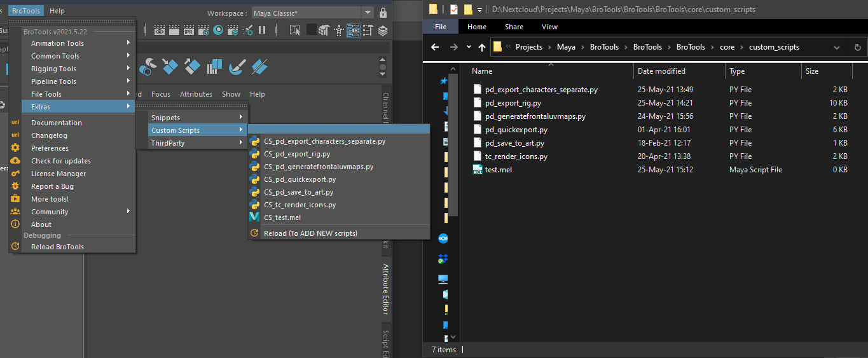
Task: Open Render Setup clapperboard with layers icon
Action: pos(233,30)
